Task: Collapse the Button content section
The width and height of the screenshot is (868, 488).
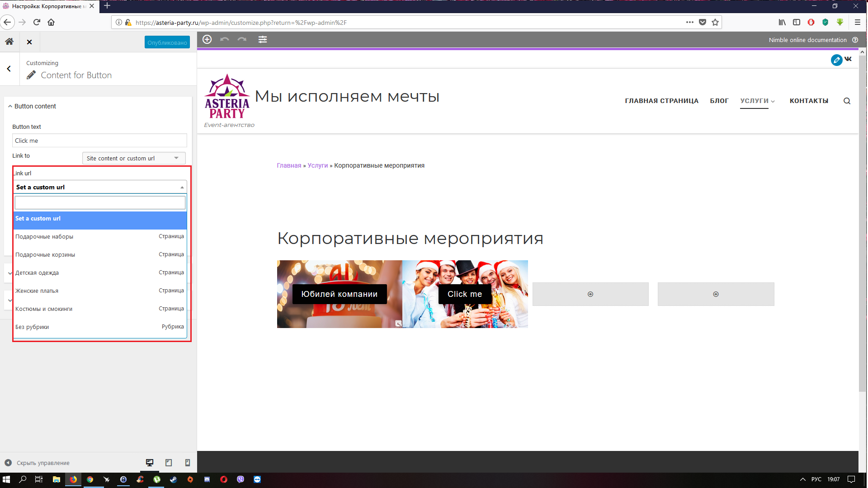Action: point(35,106)
